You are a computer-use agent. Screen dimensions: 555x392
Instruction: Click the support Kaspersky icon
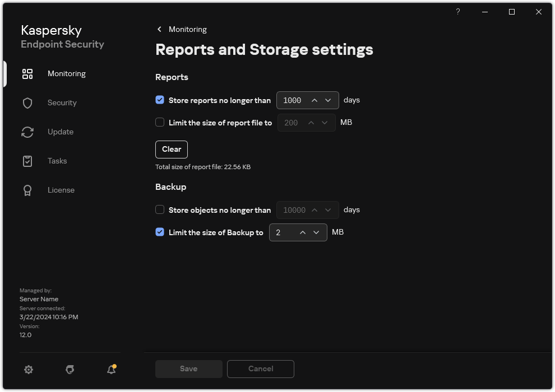[x=70, y=370]
